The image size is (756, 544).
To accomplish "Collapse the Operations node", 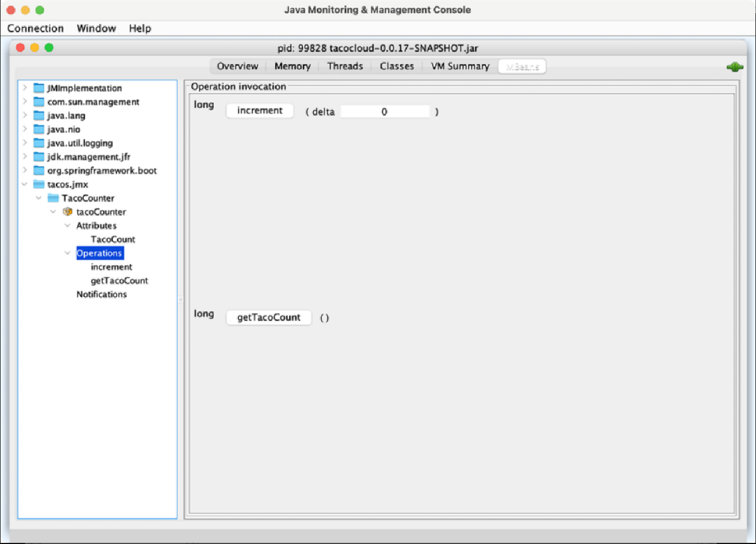I will [68, 253].
